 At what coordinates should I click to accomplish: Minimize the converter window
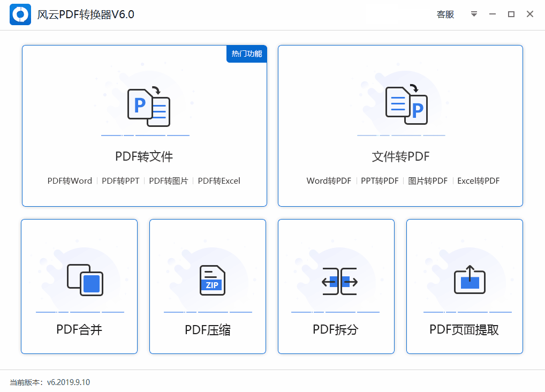point(493,14)
